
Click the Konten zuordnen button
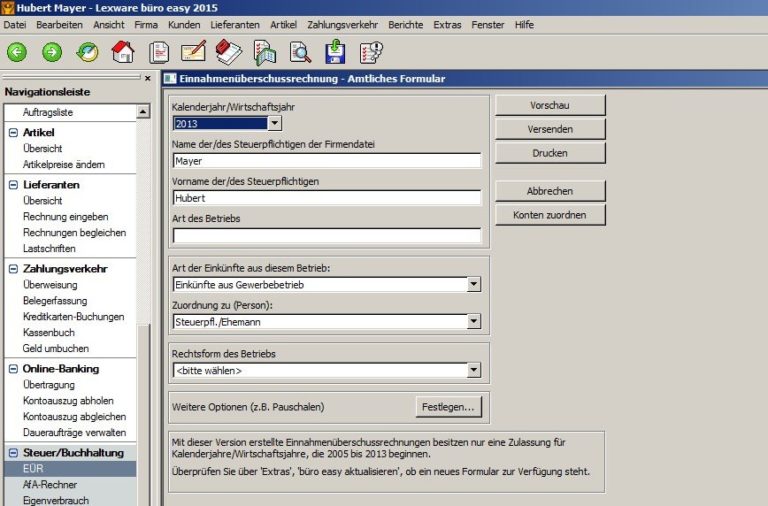point(550,215)
